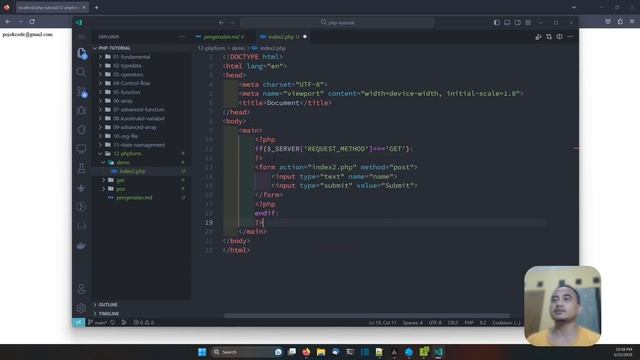640x360 pixels.
Task: Click the Codeium status bar item
Action: [506, 322]
